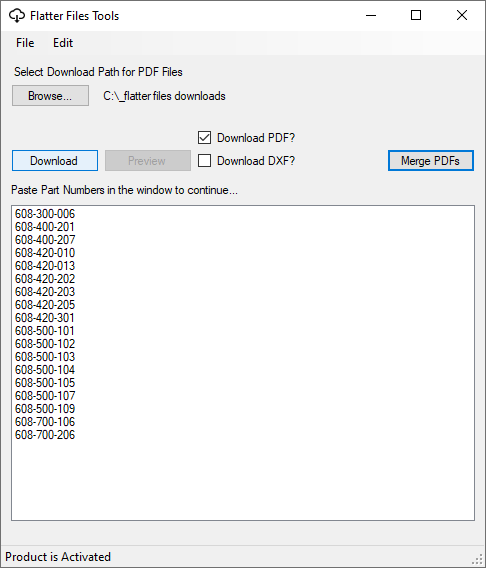Maximize the Flatter Files Tools window
486x568 pixels.
416,15
